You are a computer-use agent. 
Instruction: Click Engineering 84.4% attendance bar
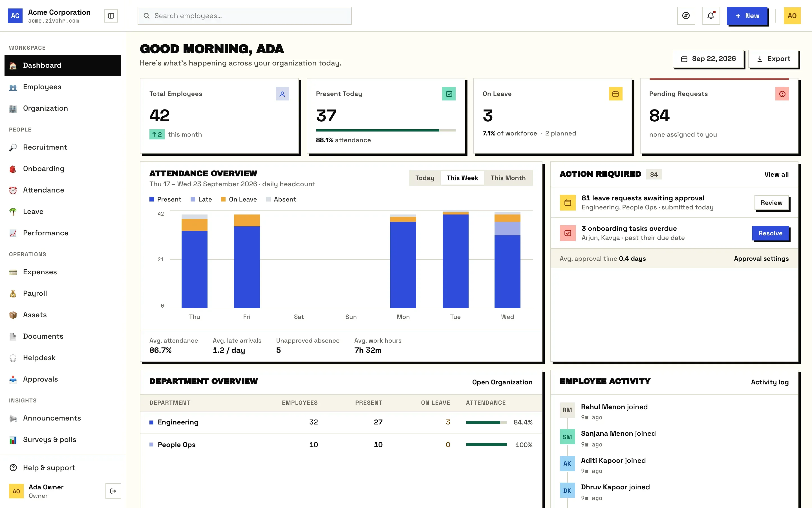pos(487,423)
